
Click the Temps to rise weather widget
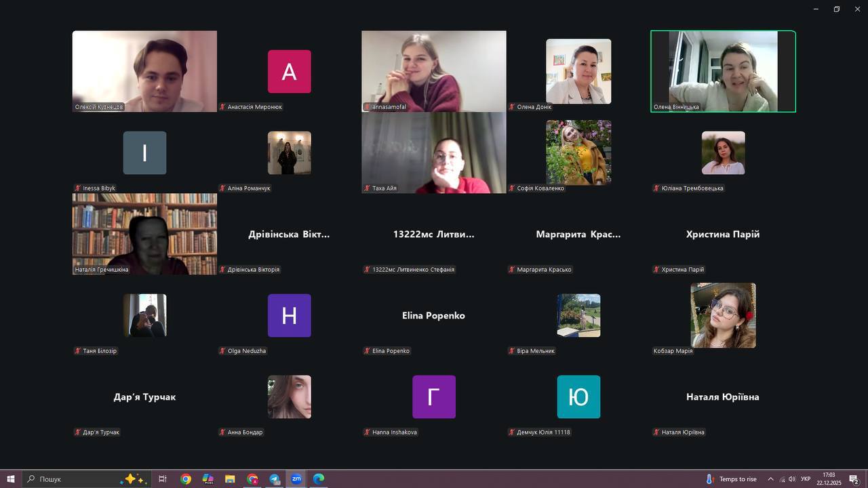pos(731,479)
